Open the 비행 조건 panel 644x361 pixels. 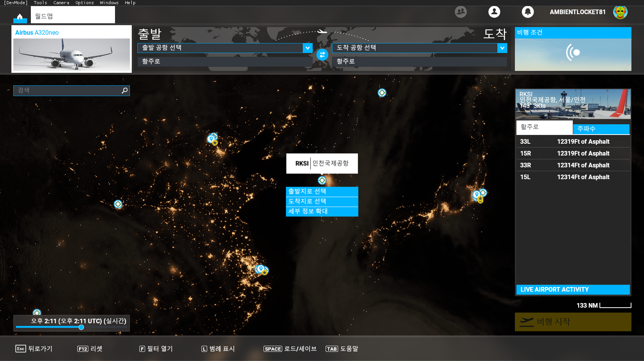[573, 49]
